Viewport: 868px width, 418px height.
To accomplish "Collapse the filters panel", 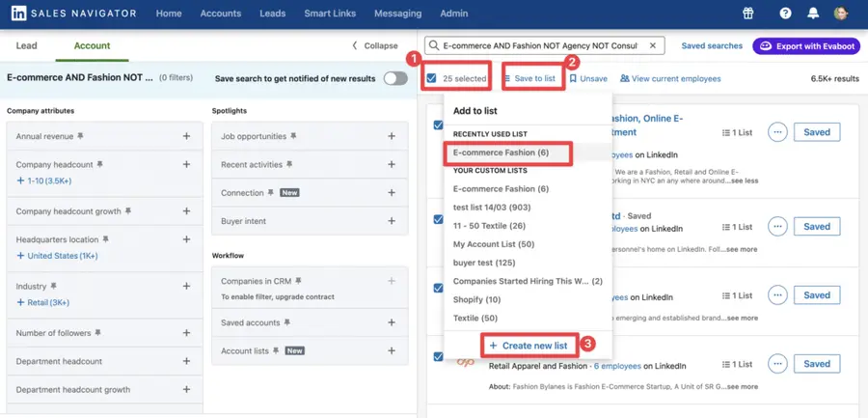I will click(375, 45).
